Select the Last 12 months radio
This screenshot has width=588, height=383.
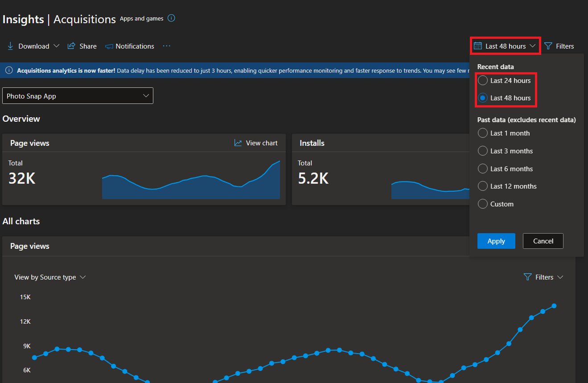(482, 186)
